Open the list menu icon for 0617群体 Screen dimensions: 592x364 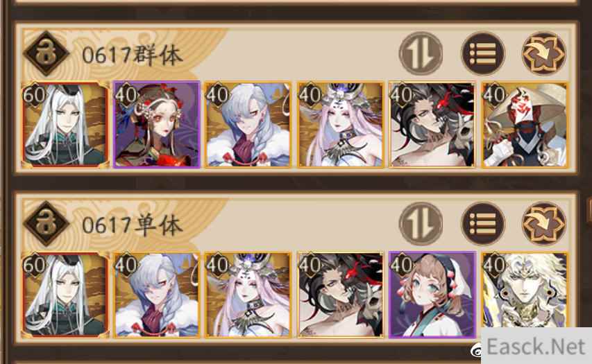tap(483, 53)
